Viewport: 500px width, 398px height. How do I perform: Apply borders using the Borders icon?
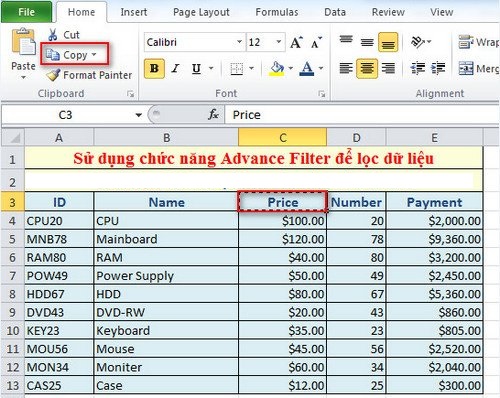click(x=237, y=69)
